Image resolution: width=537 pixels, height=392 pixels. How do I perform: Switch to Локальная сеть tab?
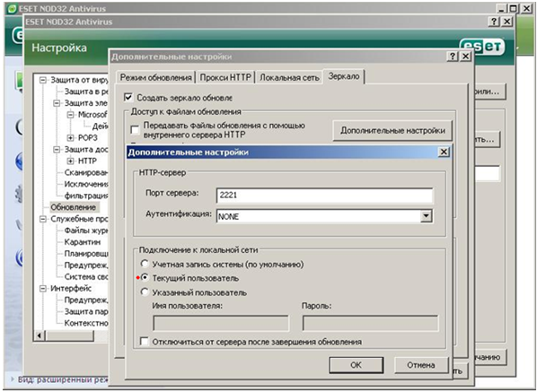(289, 77)
